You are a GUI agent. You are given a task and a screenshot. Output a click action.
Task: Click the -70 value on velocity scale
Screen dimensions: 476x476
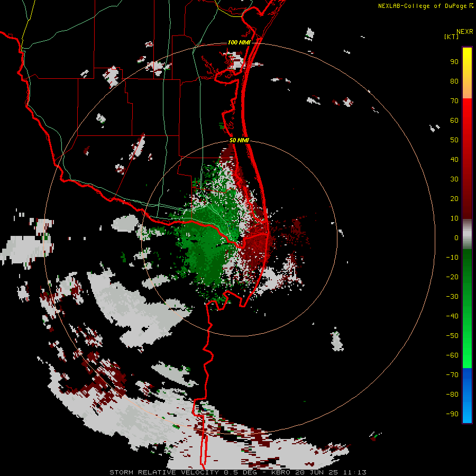click(x=452, y=375)
